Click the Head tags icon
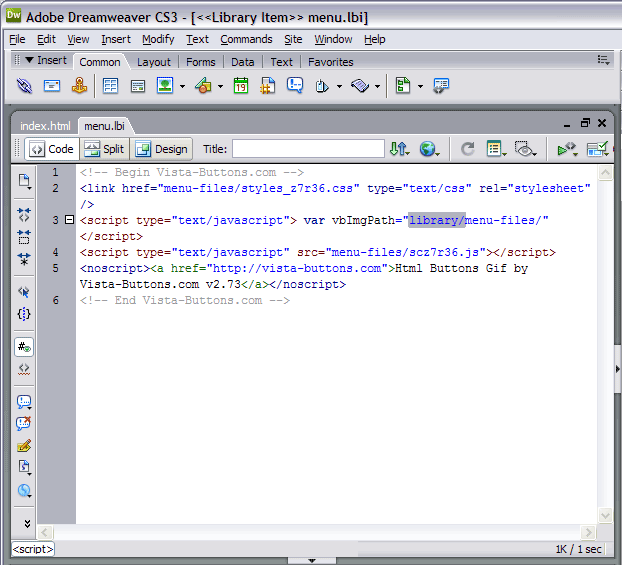 [322, 86]
